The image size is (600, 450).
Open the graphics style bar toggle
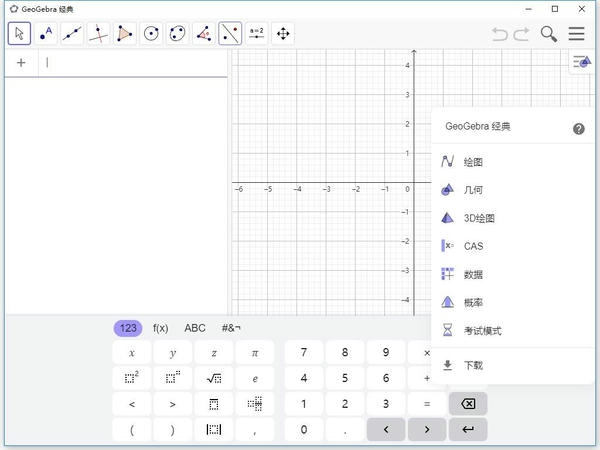(x=582, y=61)
